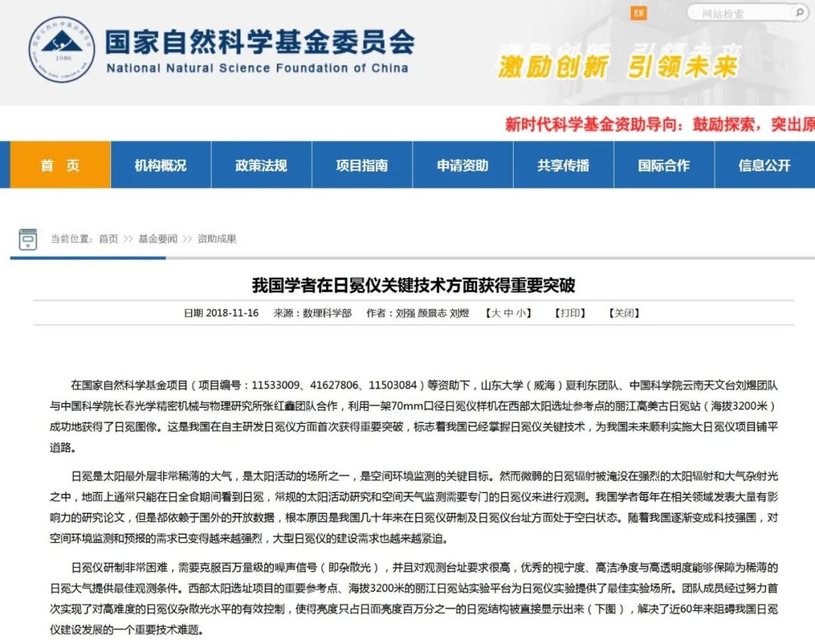Click the paragraph starting 日冕是太阳最外层
The height and width of the screenshot is (644, 815).
tap(414, 507)
